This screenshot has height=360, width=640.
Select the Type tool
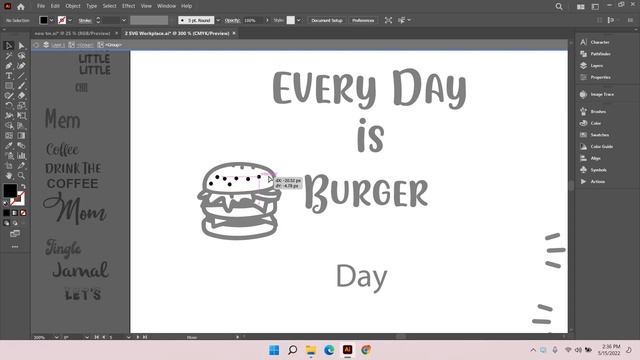[x=9, y=76]
